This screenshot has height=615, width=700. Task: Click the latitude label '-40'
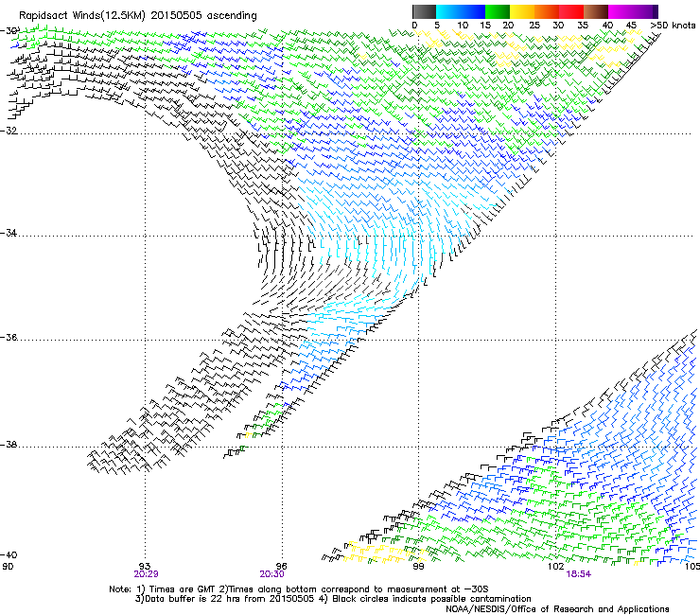pos(9,554)
